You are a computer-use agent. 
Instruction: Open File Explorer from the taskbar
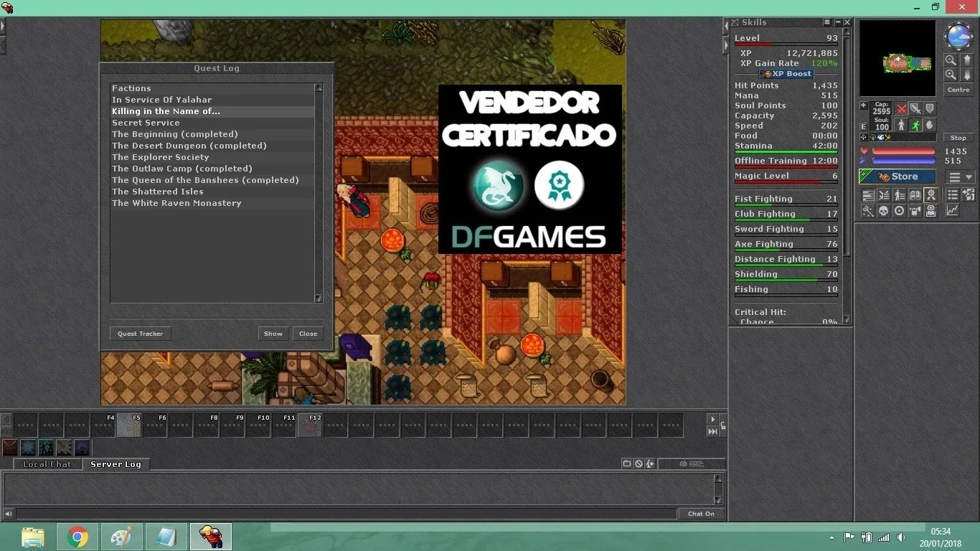pos(32,537)
